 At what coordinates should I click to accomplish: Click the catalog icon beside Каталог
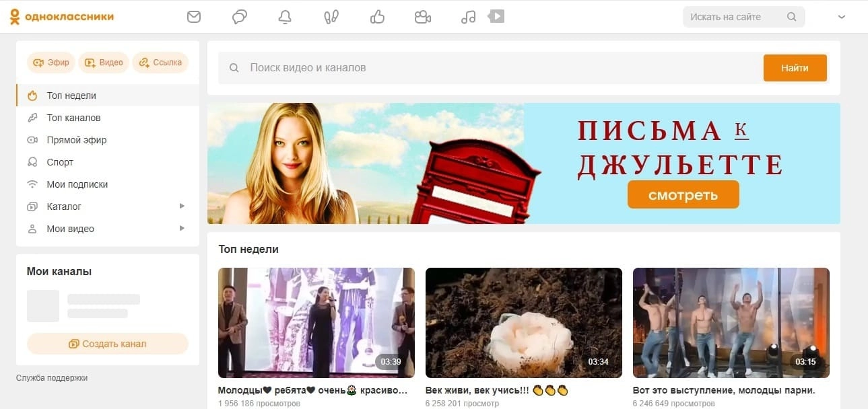click(x=32, y=207)
